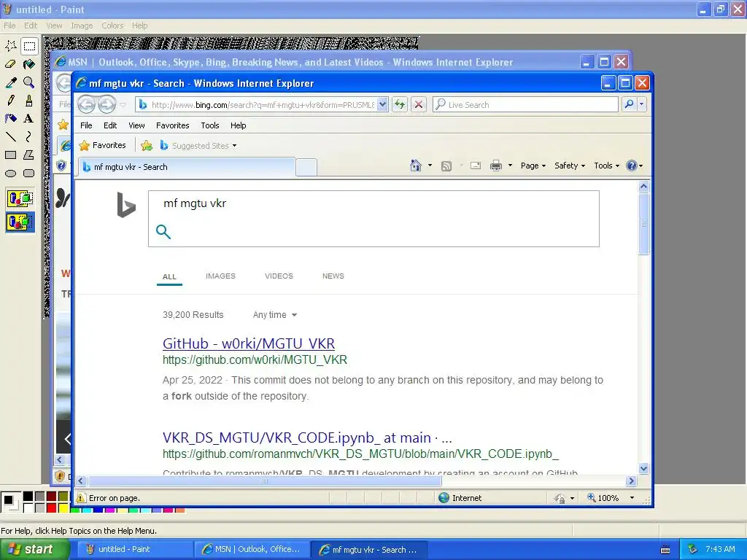
Task: Pick the olive color swatch
Action: click(63, 496)
